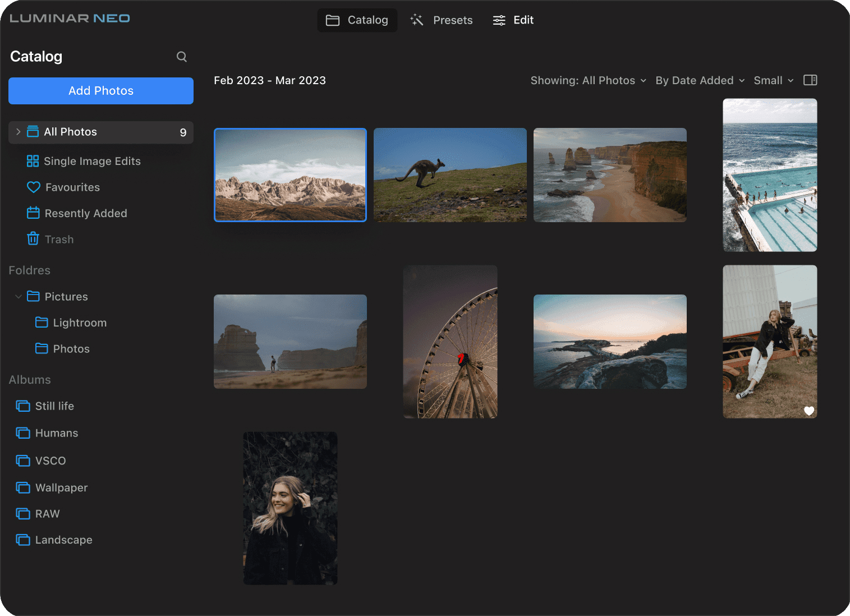Toggle the side panel layout icon

(810, 80)
